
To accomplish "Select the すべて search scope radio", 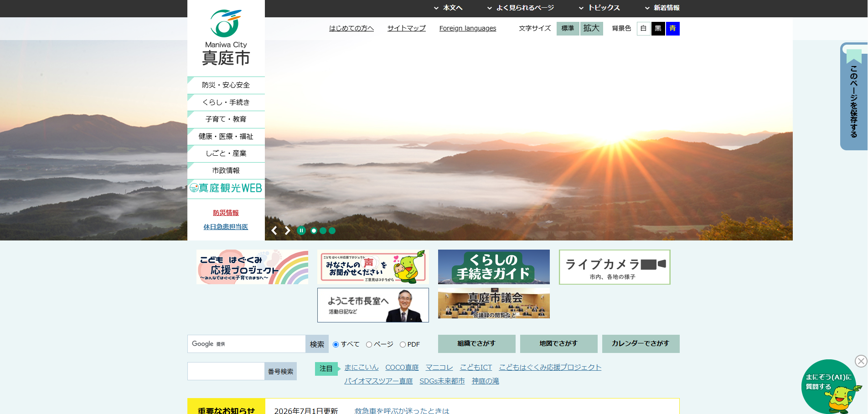I will 336,344.
